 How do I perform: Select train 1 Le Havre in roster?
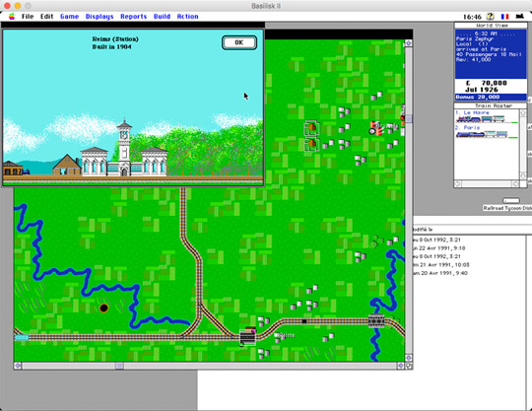click(x=487, y=116)
